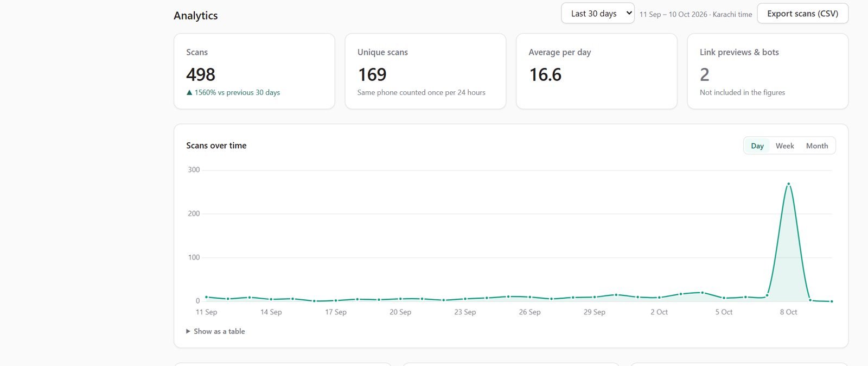Click the Scans over time heading

click(216, 146)
